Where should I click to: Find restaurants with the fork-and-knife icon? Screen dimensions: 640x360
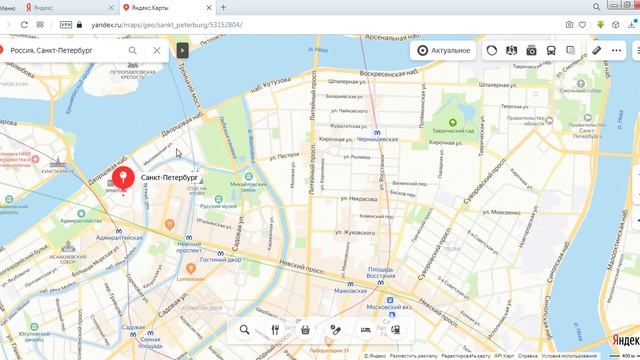[x=275, y=330]
